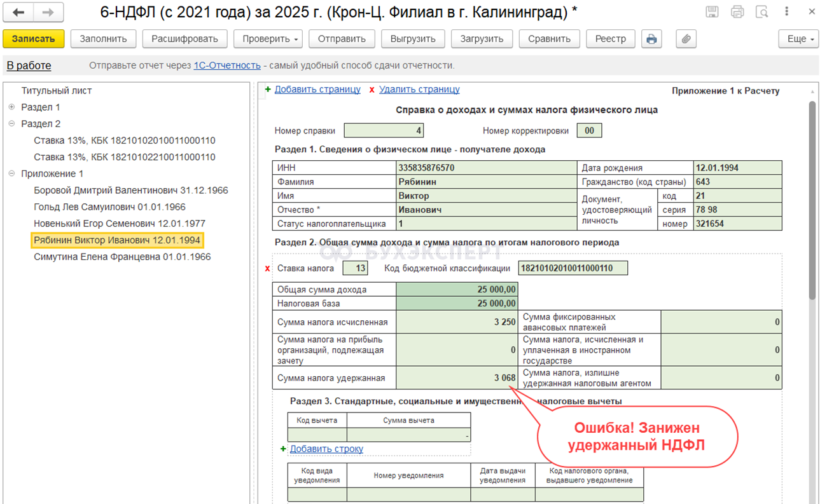Click the preview magnifier icon at top right
Image resolution: width=820 pixels, height=504 pixels.
coord(761,12)
